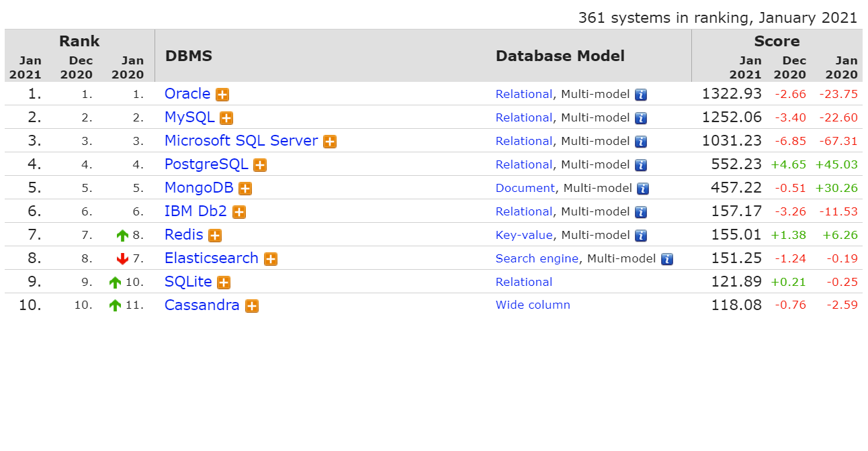The width and height of the screenshot is (868, 451).
Task: Expand details icon next to PostgreSQL
Action: pyautogui.click(x=260, y=165)
